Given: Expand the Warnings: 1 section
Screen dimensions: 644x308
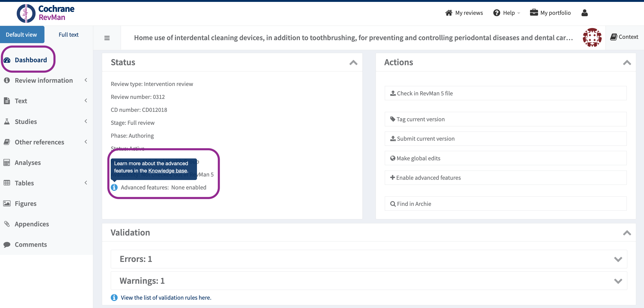Looking at the screenshot, I should click(x=618, y=281).
